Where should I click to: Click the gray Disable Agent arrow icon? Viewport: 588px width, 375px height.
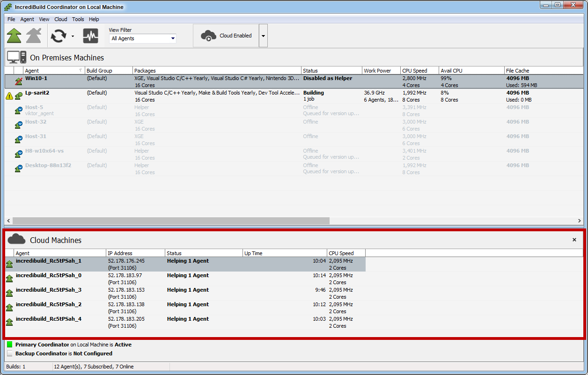click(34, 36)
